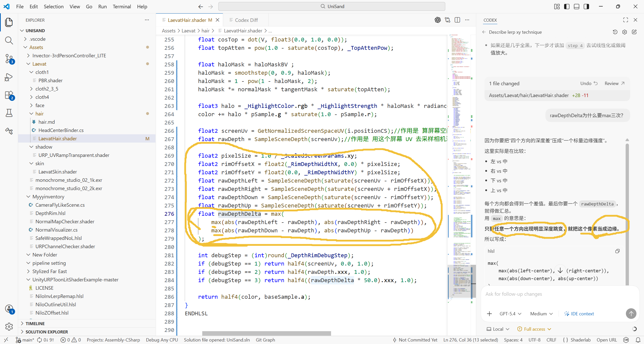Toggle the secondary side bar layout
The width and height of the screenshot is (644, 344).
[x=586, y=7]
